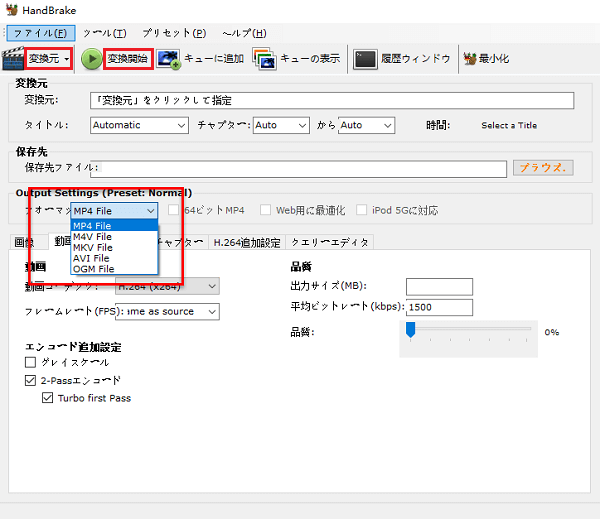
Task: Click the 0% quality value label
Action: (x=552, y=332)
